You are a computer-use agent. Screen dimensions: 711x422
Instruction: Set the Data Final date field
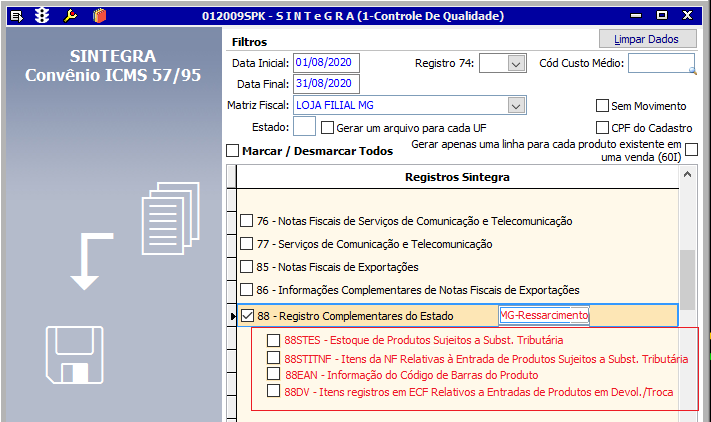326,83
